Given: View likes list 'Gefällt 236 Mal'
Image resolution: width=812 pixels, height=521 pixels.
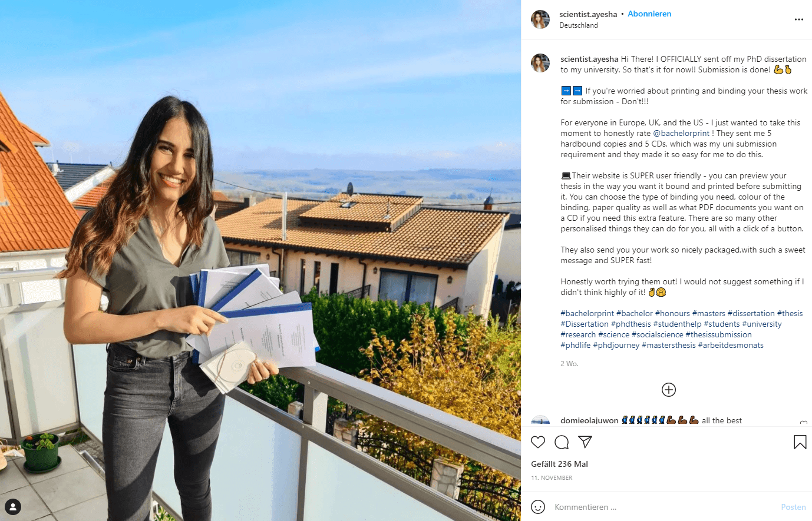Looking at the screenshot, I should (560, 464).
